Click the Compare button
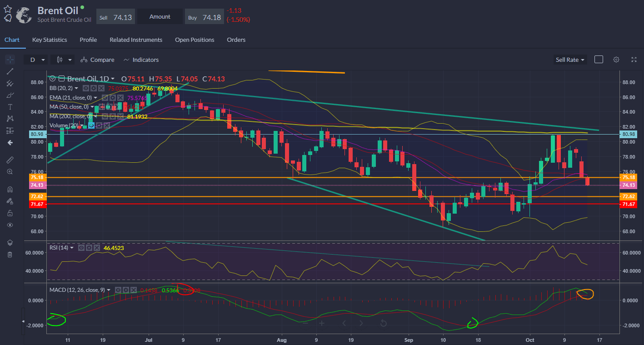 click(97, 60)
